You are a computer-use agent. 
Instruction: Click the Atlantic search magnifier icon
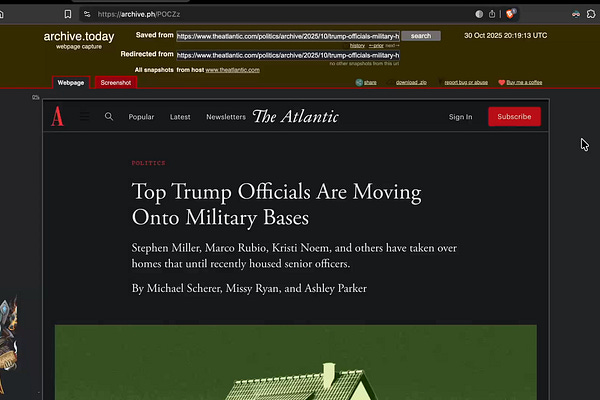click(x=109, y=116)
